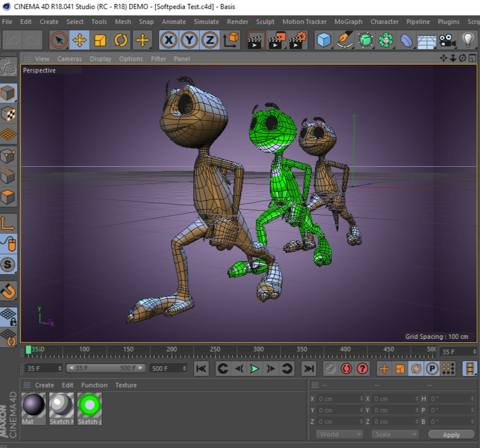Open the viewport Display menu
480x448 pixels.
click(101, 59)
